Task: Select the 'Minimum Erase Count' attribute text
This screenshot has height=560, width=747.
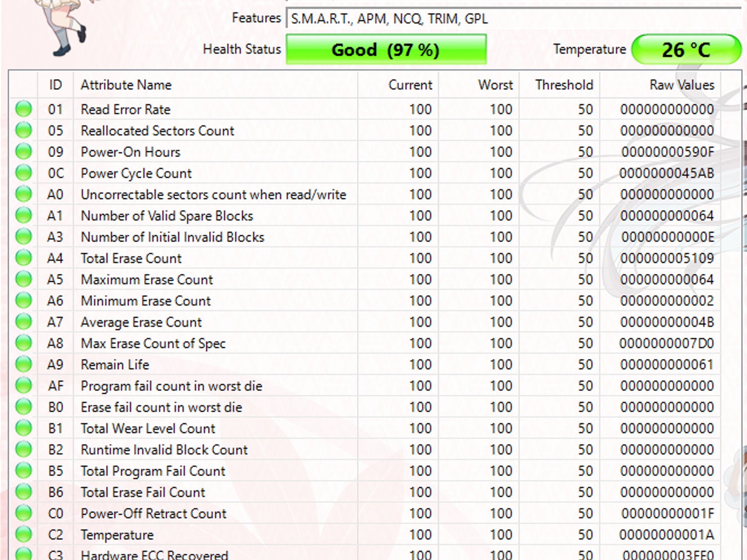Action: [146, 301]
